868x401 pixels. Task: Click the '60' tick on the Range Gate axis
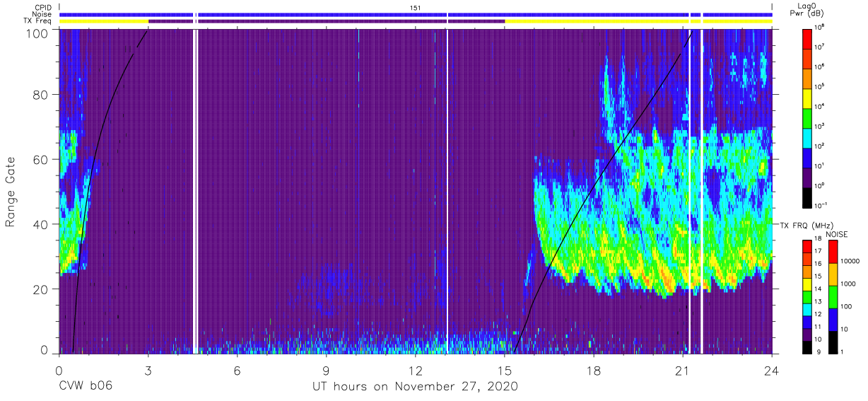(x=39, y=160)
